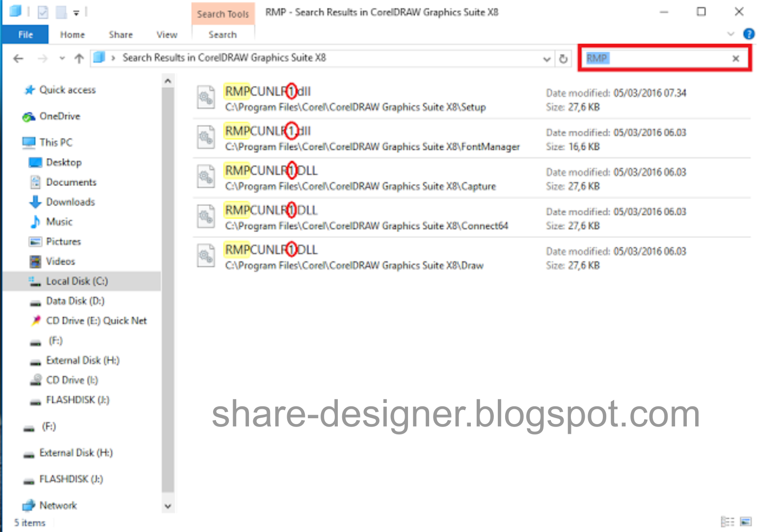The image size is (757, 532).
Task: Click the Properties quick access toolbar icon
Action: pyautogui.click(x=43, y=12)
